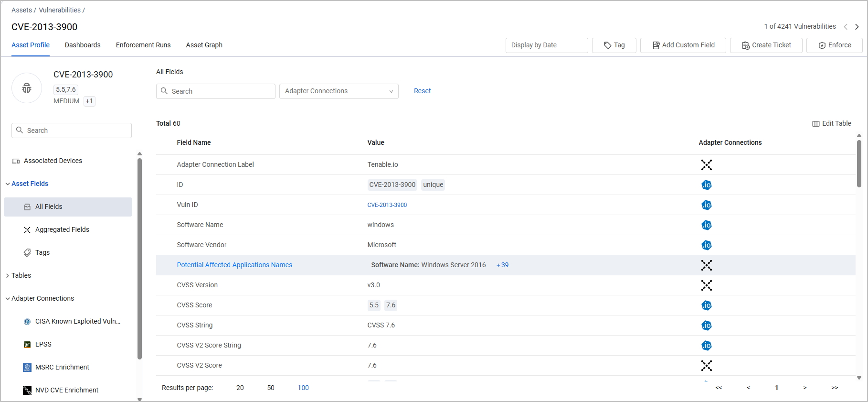Screen dimensions: 868x402
Task: Click the Aggregated Fields cross icon in sidebar
Action: point(27,230)
